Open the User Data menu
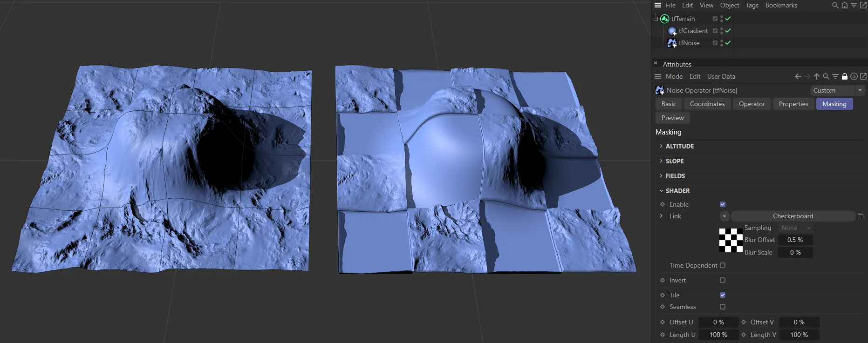This screenshot has height=343, width=868. pyautogui.click(x=721, y=76)
